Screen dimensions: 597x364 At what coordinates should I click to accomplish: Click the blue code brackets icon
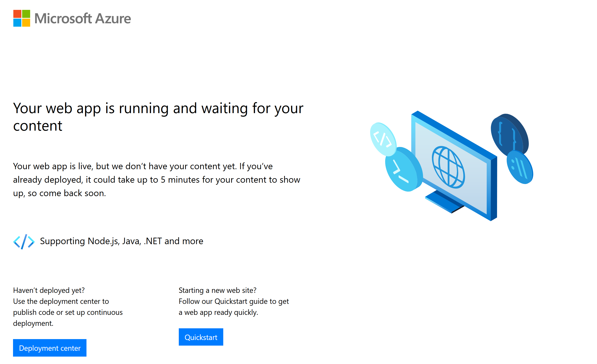click(x=24, y=241)
